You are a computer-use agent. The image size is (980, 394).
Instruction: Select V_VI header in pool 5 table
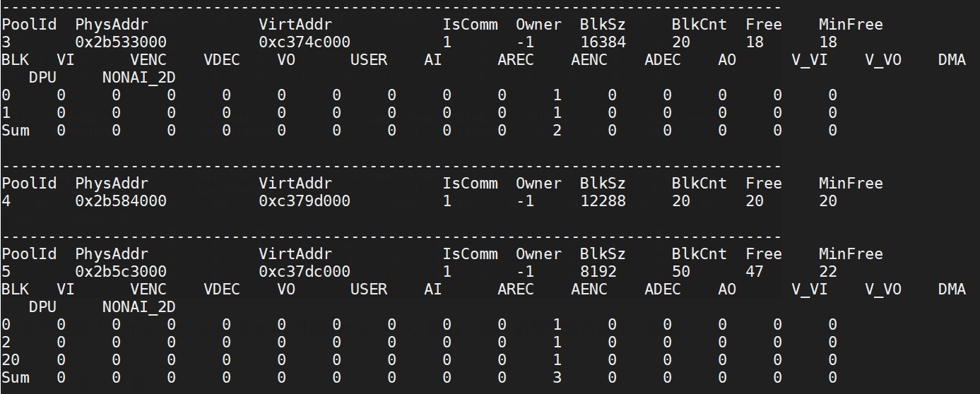pos(810,289)
